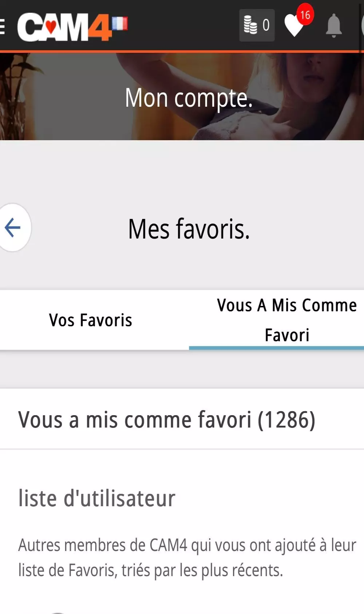Click the liste d'utilisateur section title

coord(97,498)
